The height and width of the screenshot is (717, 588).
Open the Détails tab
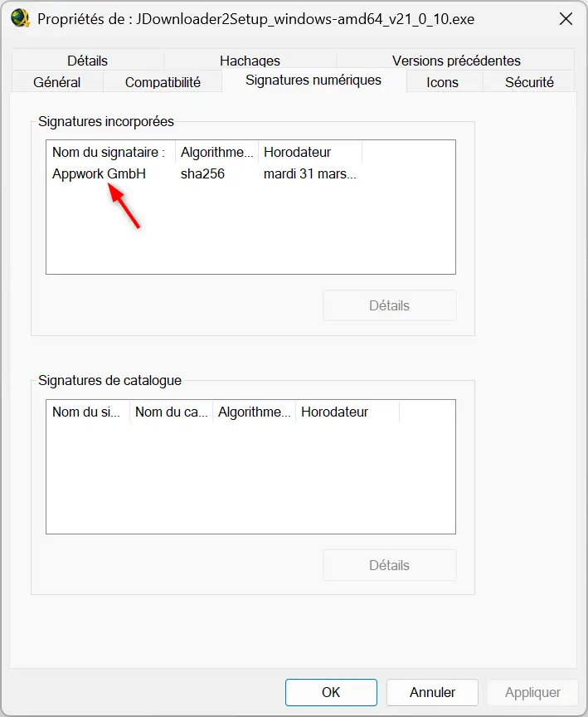pos(87,61)
